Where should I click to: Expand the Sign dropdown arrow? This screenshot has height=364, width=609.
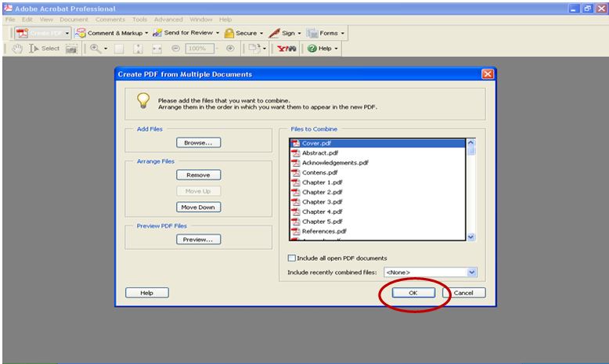[299, 34]
